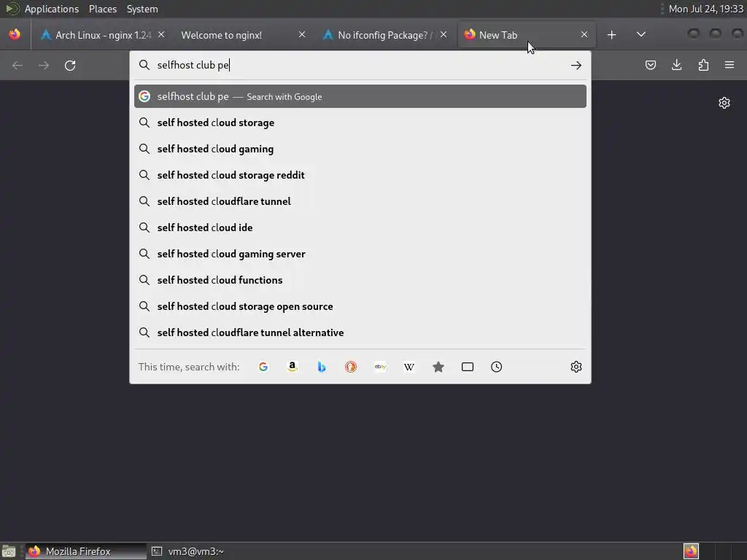Search this time with Amazon icon
Image resolution: width=747 pixels, height=560 pixels.
coord(293,367)
